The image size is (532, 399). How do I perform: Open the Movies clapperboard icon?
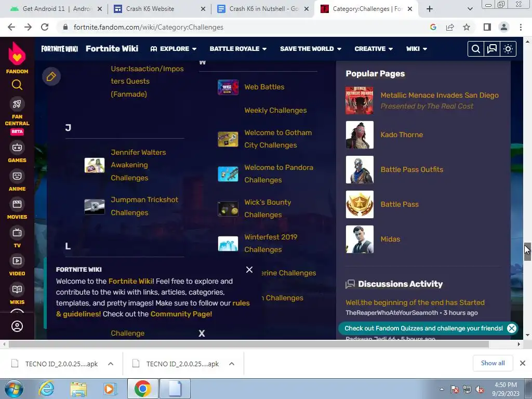tap(17, 204)
